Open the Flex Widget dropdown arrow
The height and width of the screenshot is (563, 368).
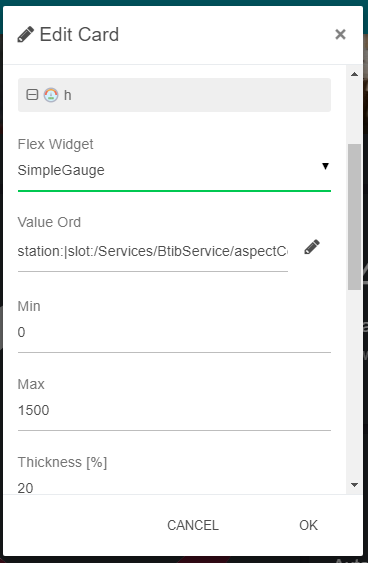point(325,166)
